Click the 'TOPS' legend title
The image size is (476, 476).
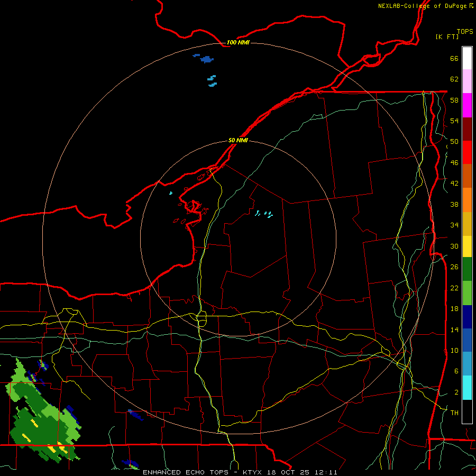[465, 32]
